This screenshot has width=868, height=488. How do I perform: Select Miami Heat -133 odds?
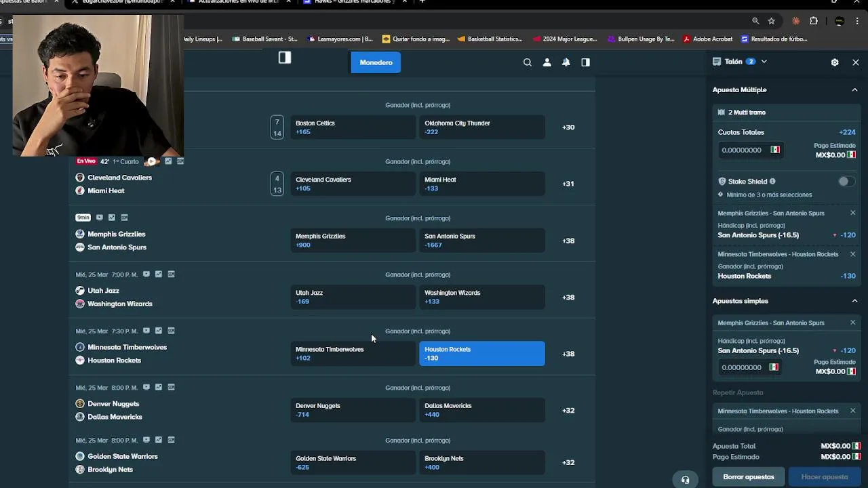(x=482, y=184)
